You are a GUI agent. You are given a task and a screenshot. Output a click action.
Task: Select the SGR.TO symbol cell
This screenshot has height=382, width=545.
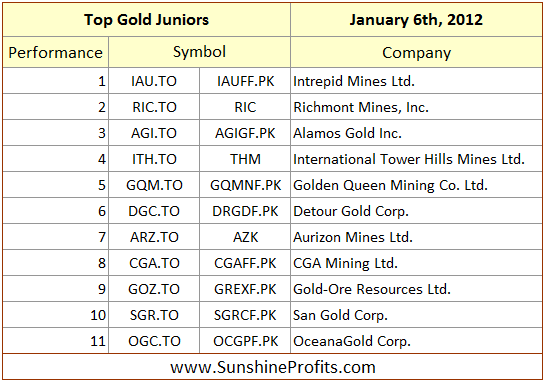(x=154, y=315)
